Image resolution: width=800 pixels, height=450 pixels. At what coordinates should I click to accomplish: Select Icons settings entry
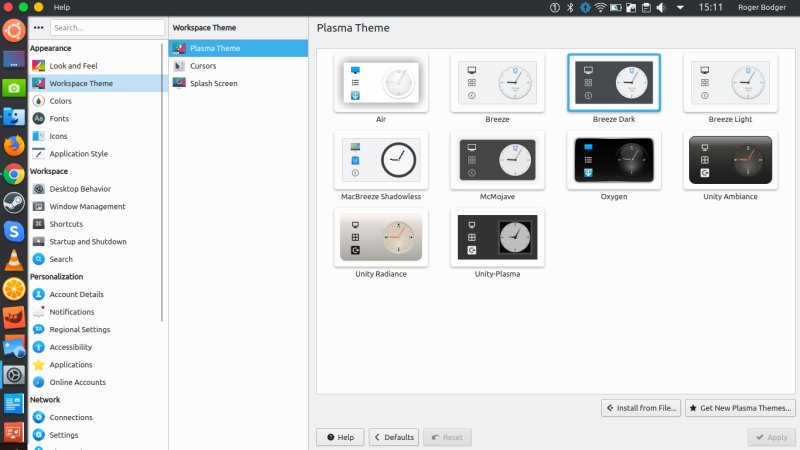click(58, 136)
